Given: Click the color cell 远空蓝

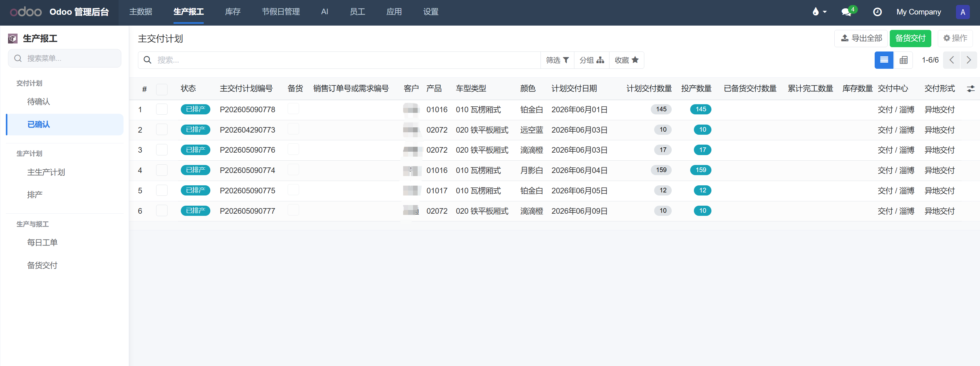Looking at the screenshot, I should point(532,130).
